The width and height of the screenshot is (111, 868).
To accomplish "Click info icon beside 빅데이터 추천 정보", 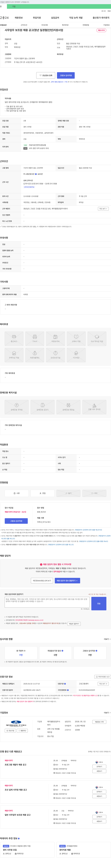I will [19, 838].
